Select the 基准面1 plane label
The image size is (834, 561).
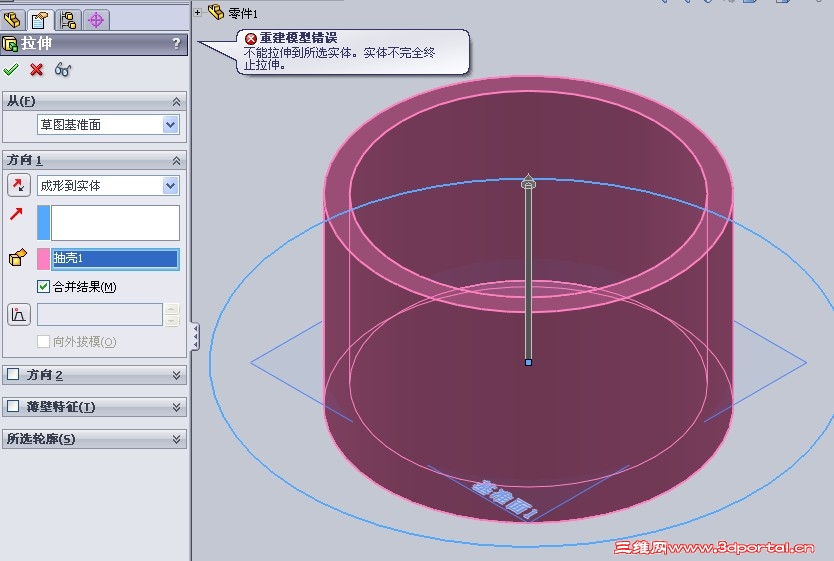coord(505,500)
